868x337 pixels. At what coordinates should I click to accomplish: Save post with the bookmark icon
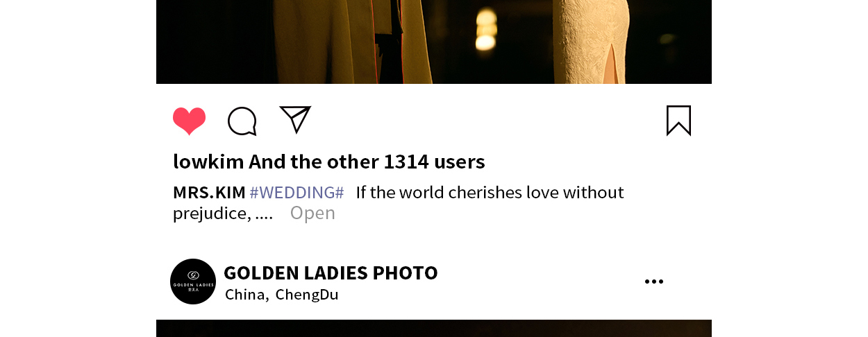click(x=678, y=121)
